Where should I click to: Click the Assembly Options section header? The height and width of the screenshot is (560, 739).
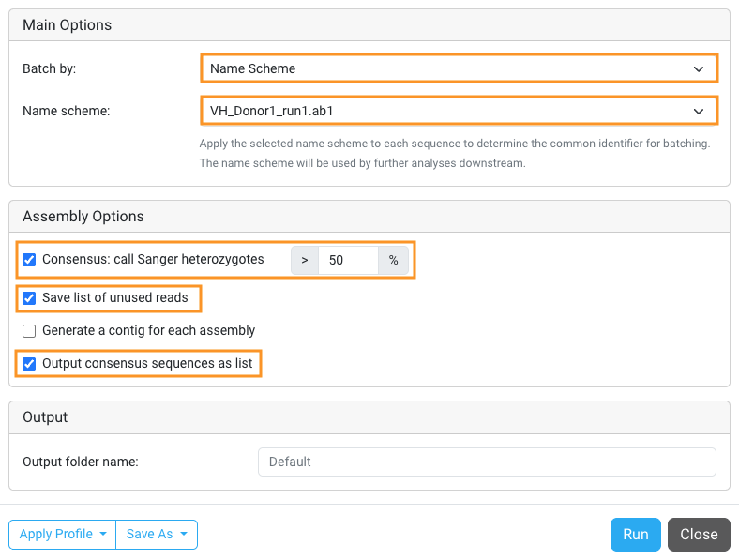click(x=83, y=217)
